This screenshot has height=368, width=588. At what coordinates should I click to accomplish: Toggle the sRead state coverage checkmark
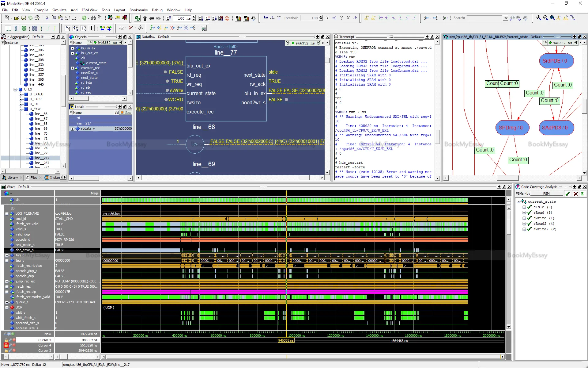pyautogui.click(x=530, y=213)
